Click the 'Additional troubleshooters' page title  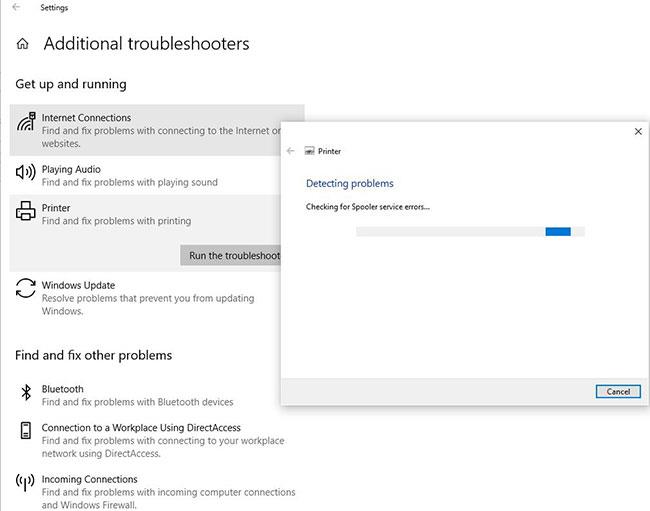pos(146,44)
